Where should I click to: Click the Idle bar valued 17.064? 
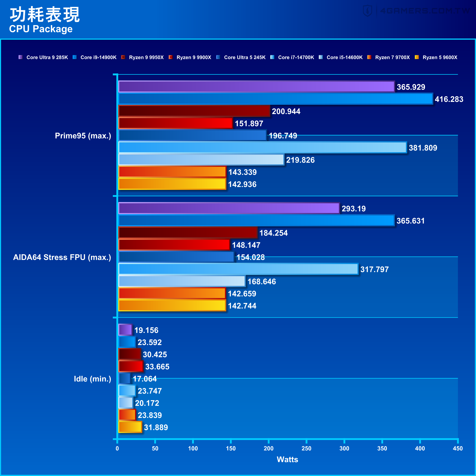click(125, 378)
